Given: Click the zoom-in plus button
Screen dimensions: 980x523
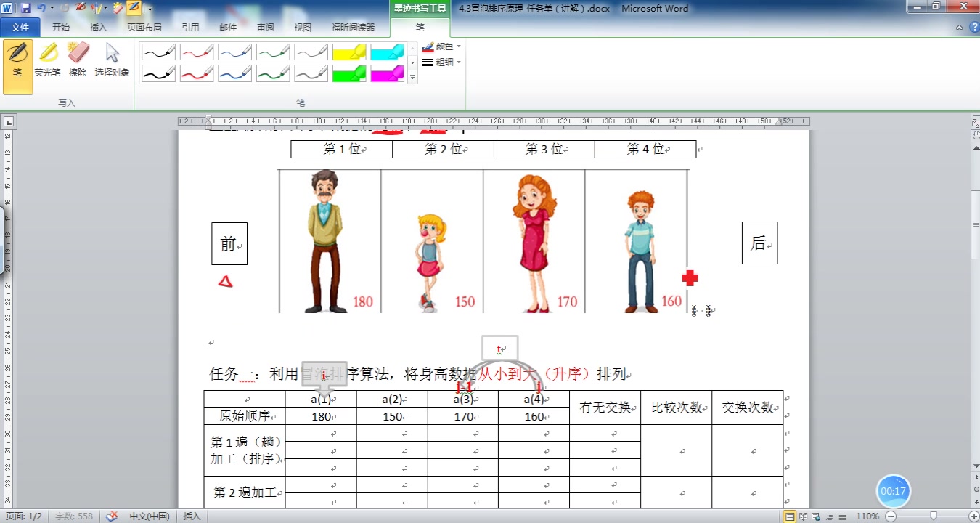Looking at the screenshot, I should pos(975,516).
